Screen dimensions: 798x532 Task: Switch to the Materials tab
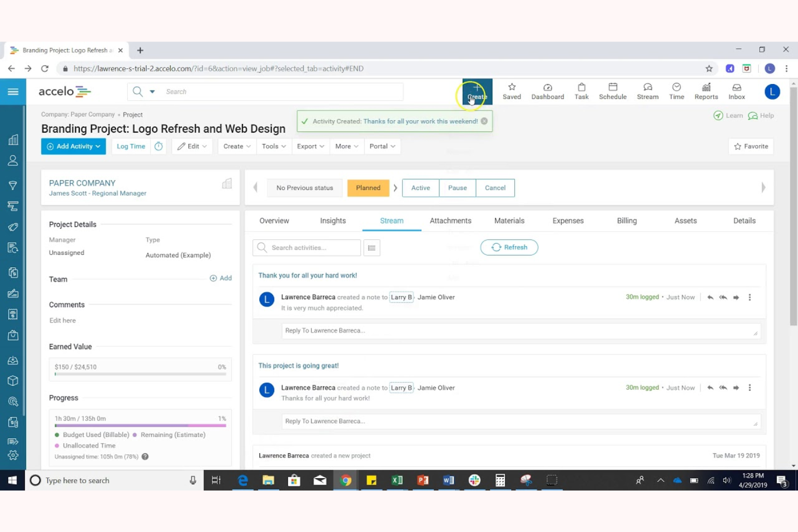(x=509, y=221)
